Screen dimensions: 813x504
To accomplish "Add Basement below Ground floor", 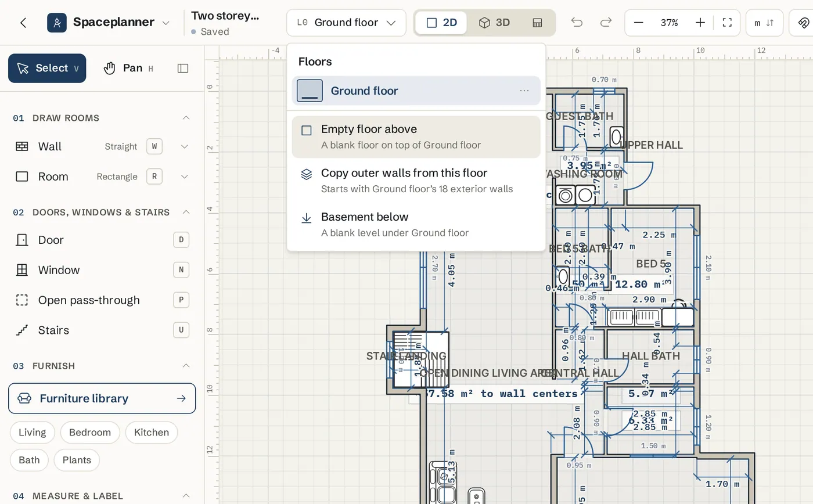I will [416, 225].
